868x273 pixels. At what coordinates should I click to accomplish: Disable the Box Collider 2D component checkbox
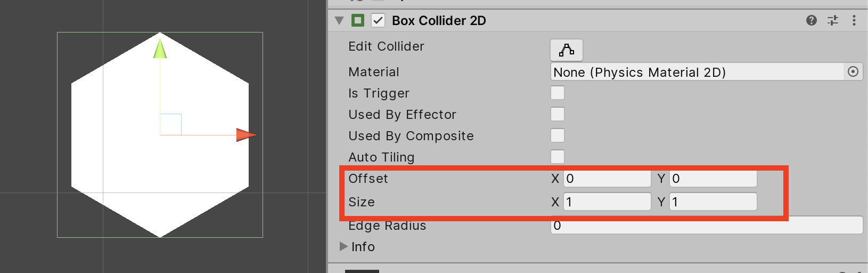tap(378, 20)
